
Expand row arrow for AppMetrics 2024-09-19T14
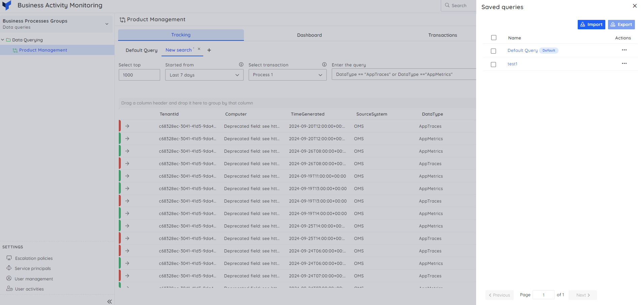coord(127,213)
